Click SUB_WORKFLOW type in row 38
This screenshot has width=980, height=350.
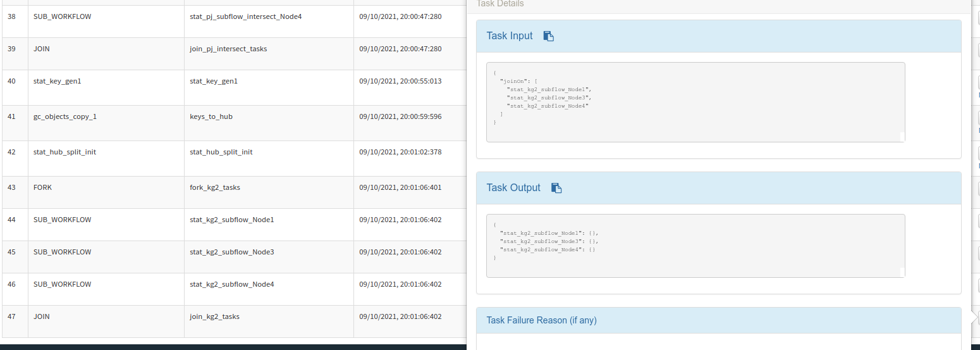tap(62, 16)
